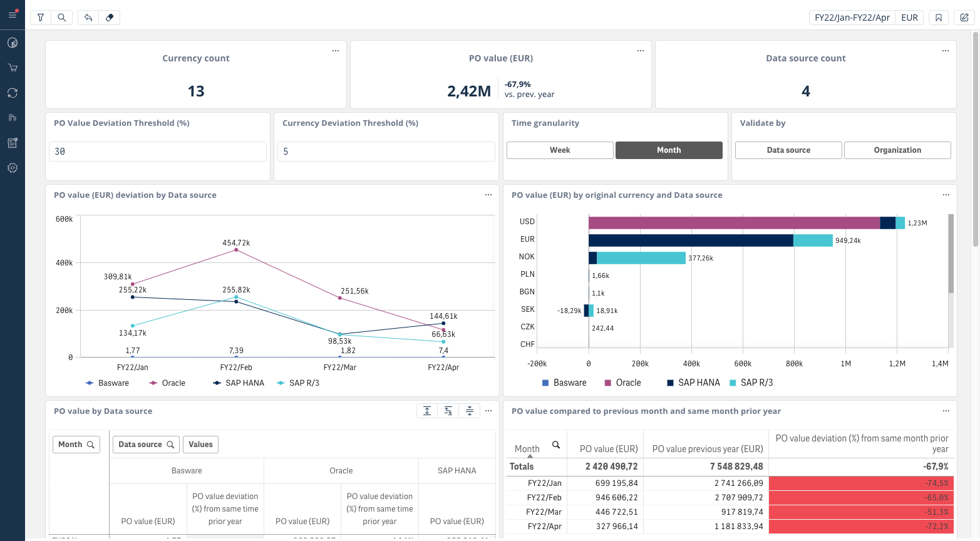Click the Oracle legend swatch in bar chart

coord(607,383)
